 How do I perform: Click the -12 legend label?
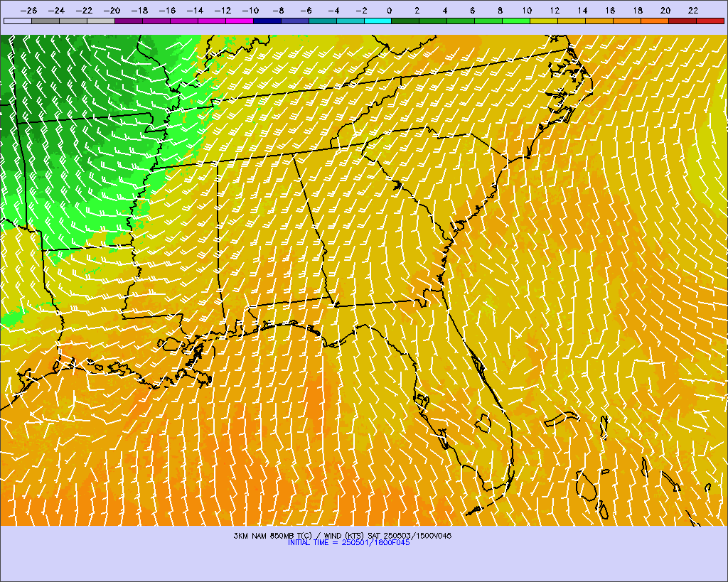click(223, 11)
